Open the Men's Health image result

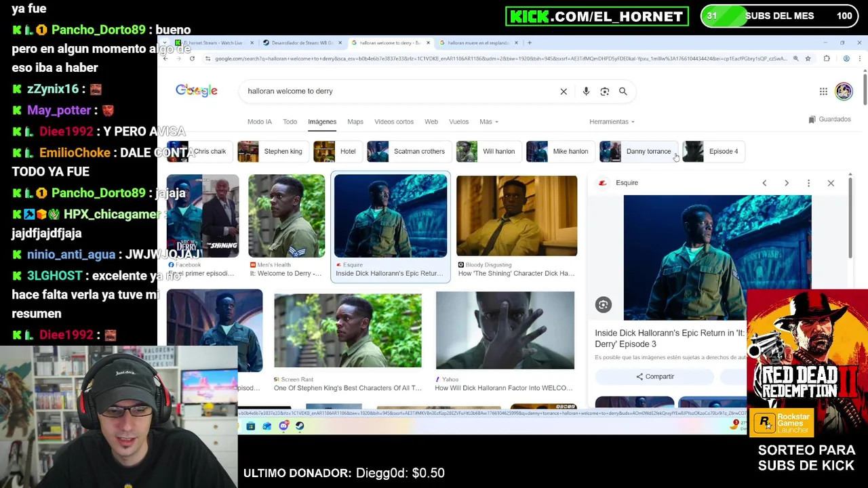(286, 217)
